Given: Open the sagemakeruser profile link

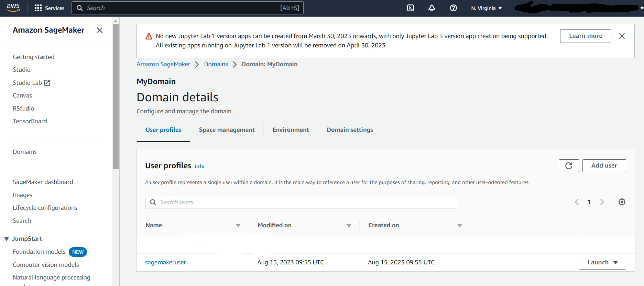Looking at the screenshot, I should tap(165, 262).
